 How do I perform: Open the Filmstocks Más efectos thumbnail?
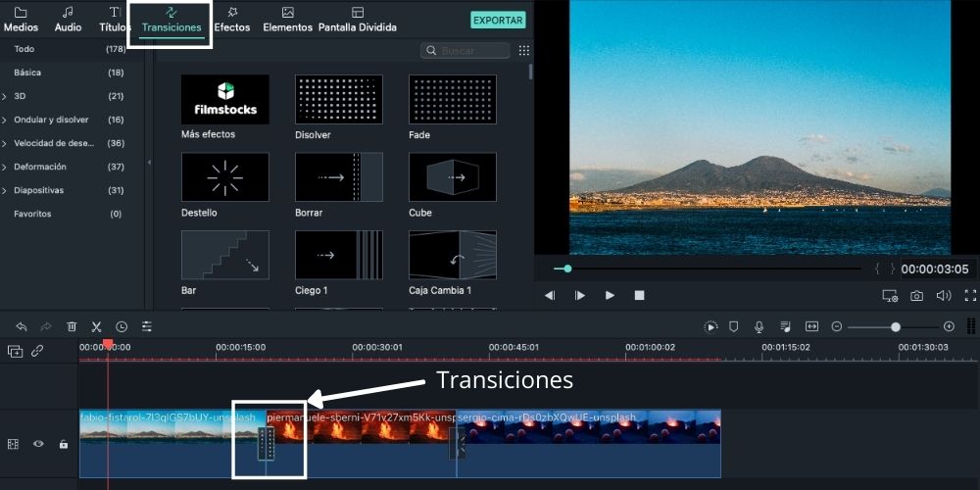click(x=225, y=99)
